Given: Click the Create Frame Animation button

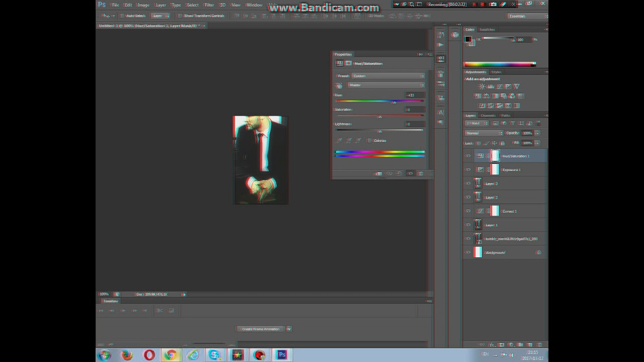Looking at the screenshot, I should pyautogui.click(x=261, y=329).
